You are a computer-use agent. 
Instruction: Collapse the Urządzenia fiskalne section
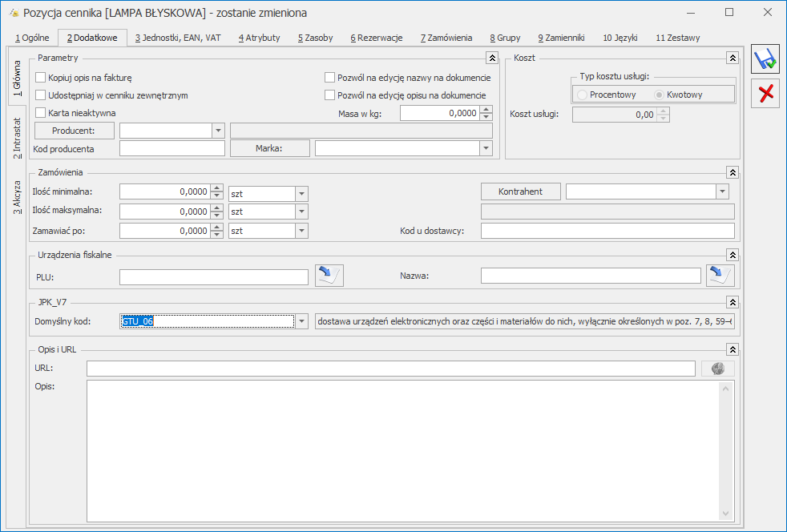[732, 255]
